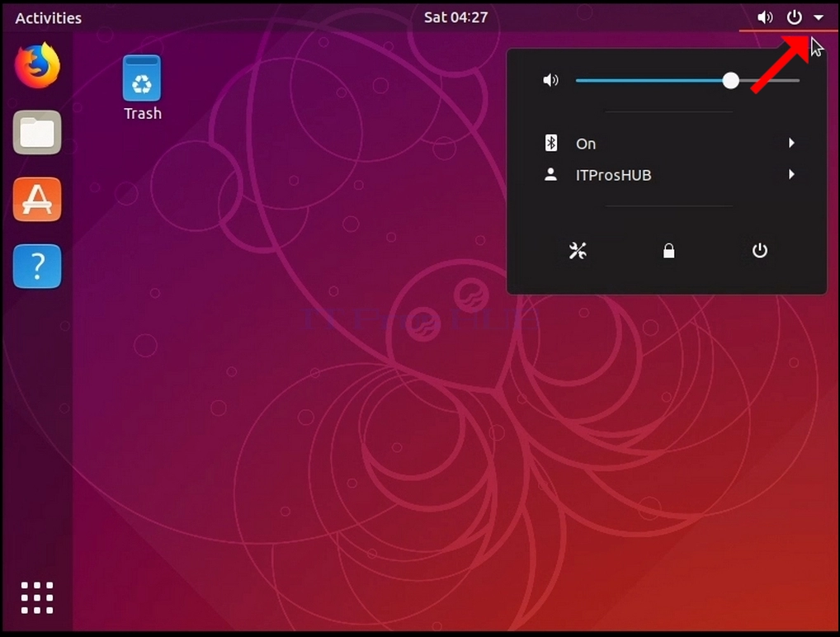Screen dimensions: 840x637
Task: Open Ubuntu Software from the dock
Action: (x=37, y=200)
